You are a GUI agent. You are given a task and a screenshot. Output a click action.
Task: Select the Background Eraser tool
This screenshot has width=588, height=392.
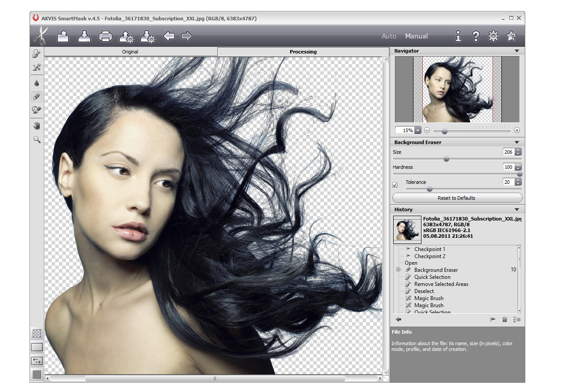[x=37, y=96]
